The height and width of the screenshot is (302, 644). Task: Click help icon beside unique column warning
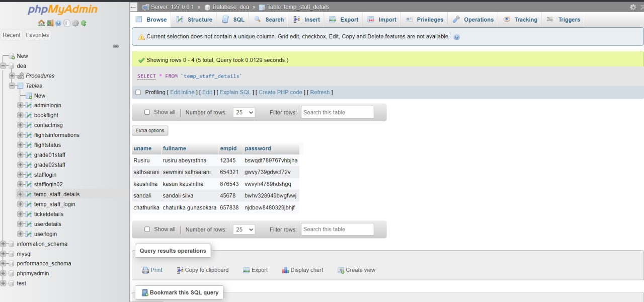pyautogui.click(x=456, y=37)
